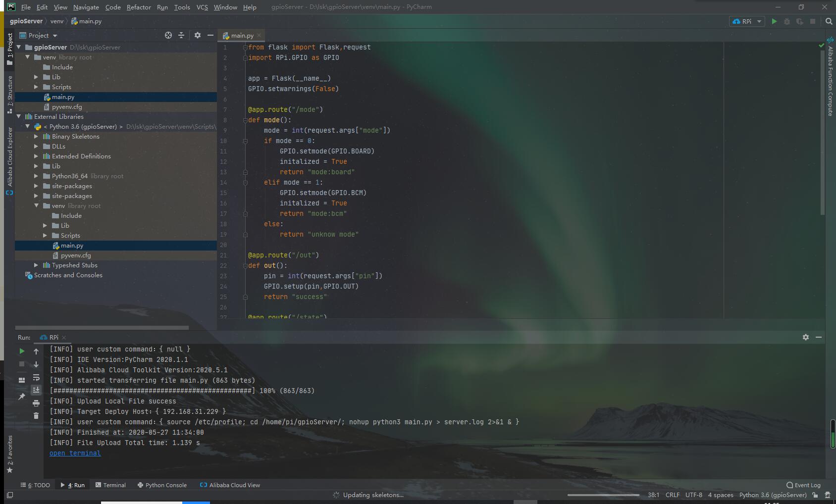Viewport: 836px width, 504px height.
Task: Start debugging with the bug icon
Action: [787, 21]
